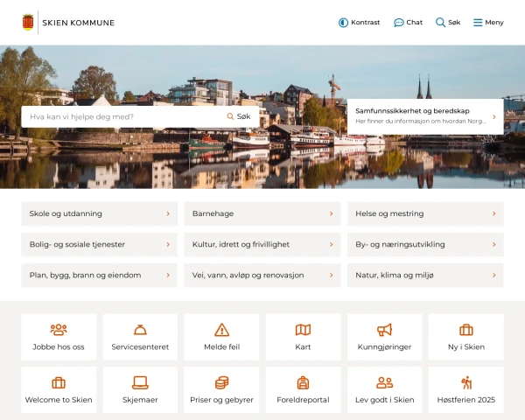Screen dimensions: 525x420
Task: Open the Servicesenteret bell icon tile
Action: pos(140,330)
